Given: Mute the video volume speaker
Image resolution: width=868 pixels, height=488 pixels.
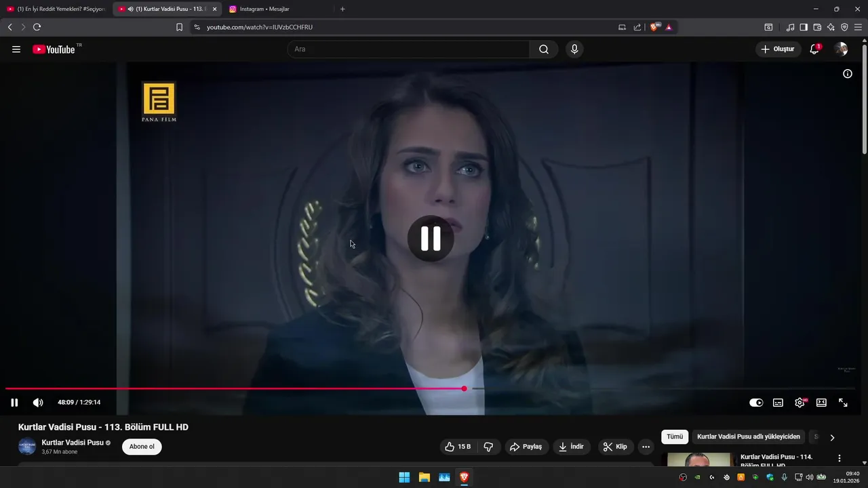Looking at the screenshot, I should (x=38, y=403).
